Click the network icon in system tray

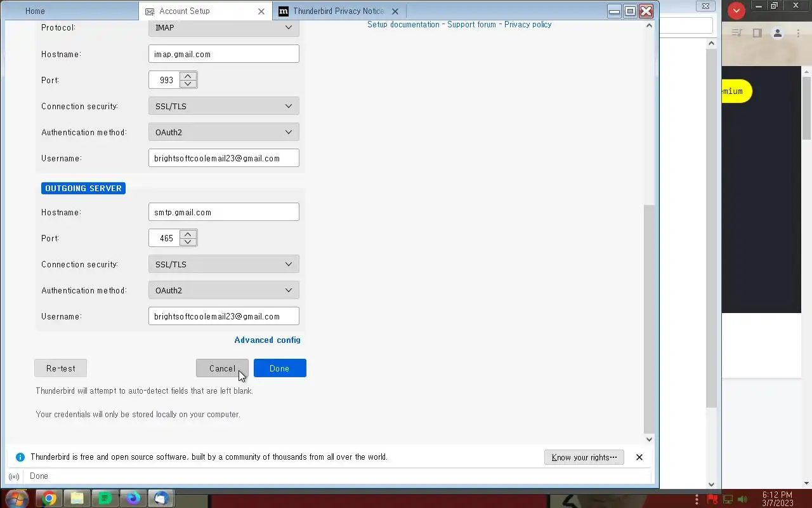pyautogui.click(x=728, y=499)
